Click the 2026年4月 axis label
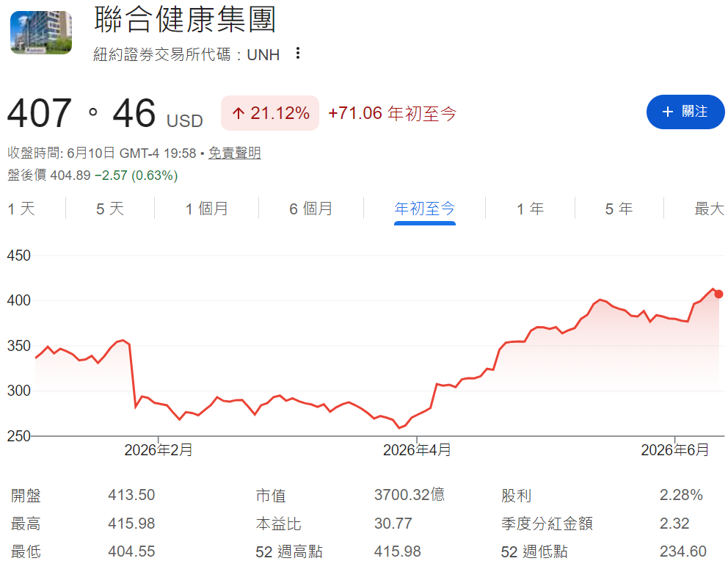728x561 pixels. (x=417, y=449)
